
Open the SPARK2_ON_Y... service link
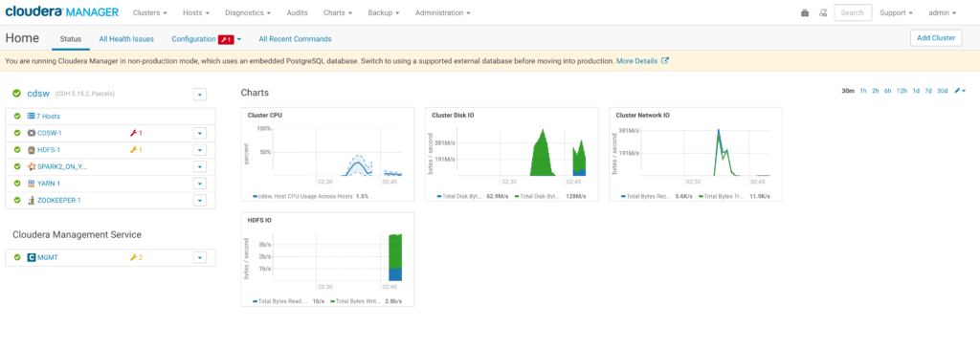point(62,166)
